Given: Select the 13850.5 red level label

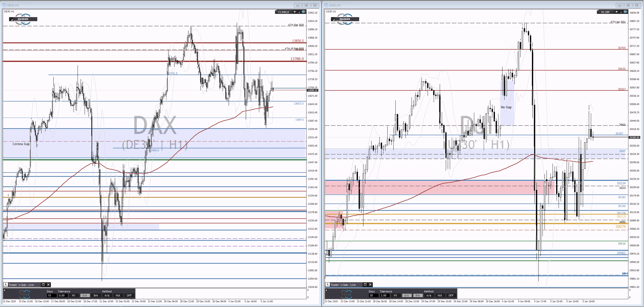Looking at the screenshot, I should pyautogui.click(x=298, y=41).
